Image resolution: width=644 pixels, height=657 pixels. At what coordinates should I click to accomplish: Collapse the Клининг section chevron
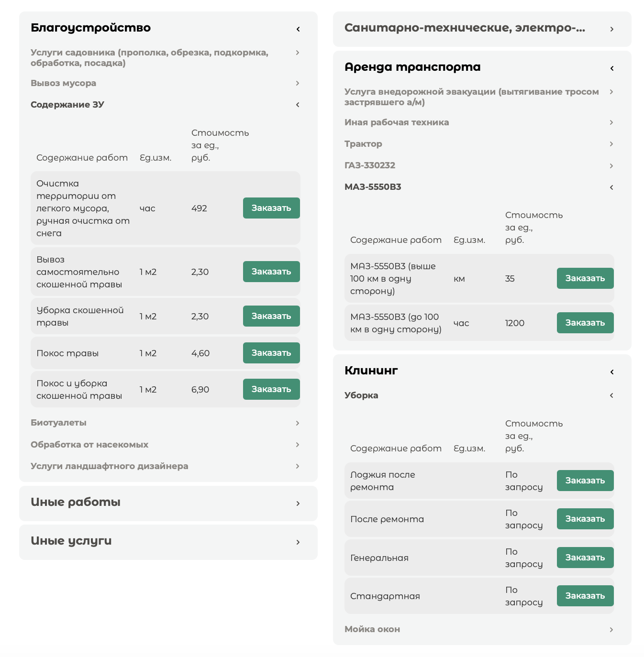(x=611, y=372)
